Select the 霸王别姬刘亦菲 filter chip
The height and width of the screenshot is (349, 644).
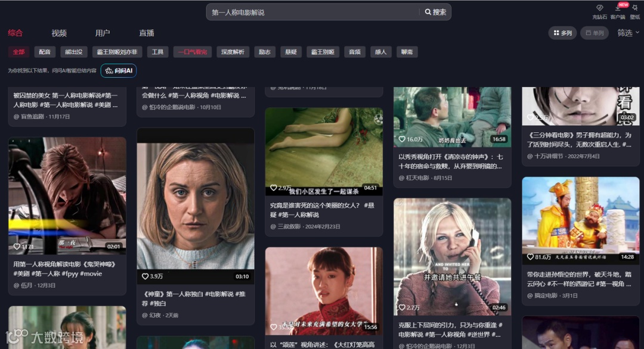point(117,52)
